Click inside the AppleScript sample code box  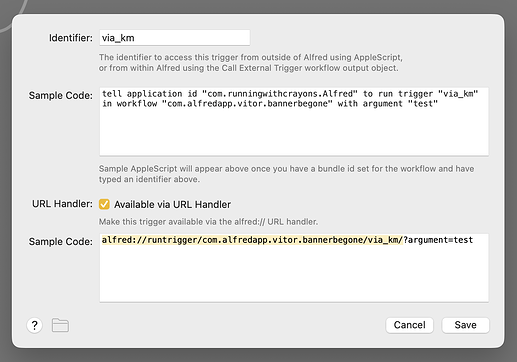tap(294, 121)
